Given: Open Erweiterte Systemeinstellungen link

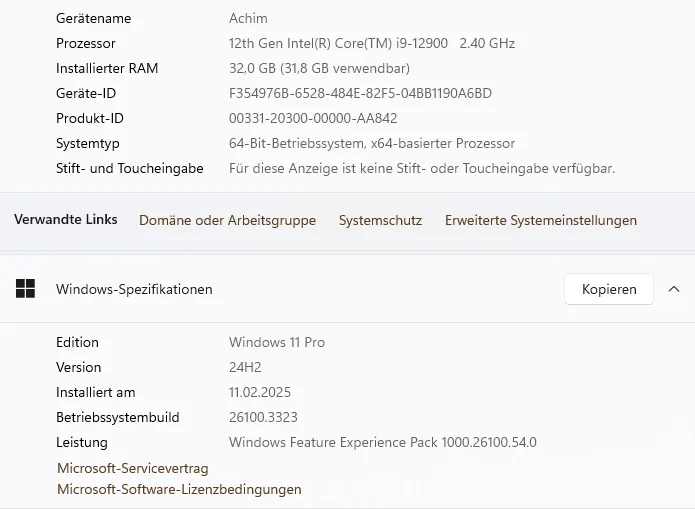Looking at the screenshot, I should 540,220.
